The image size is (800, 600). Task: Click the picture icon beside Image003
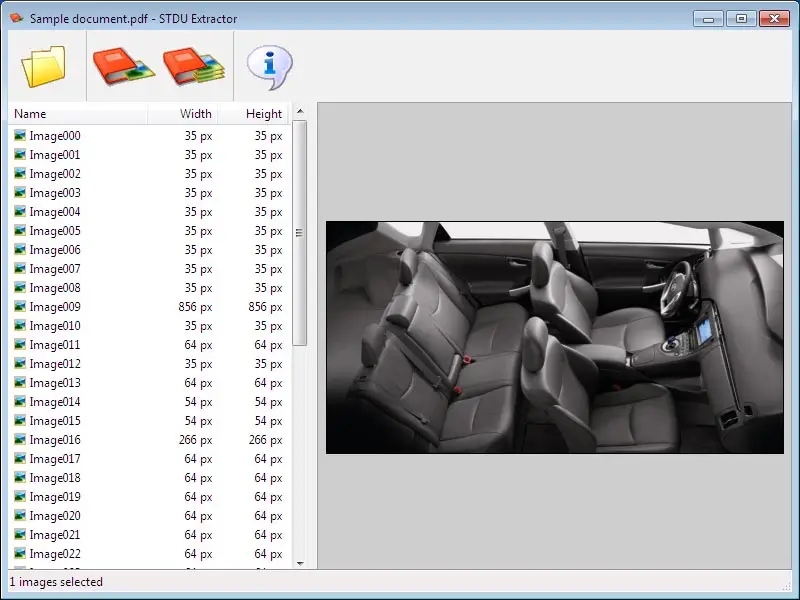(20, 192)
